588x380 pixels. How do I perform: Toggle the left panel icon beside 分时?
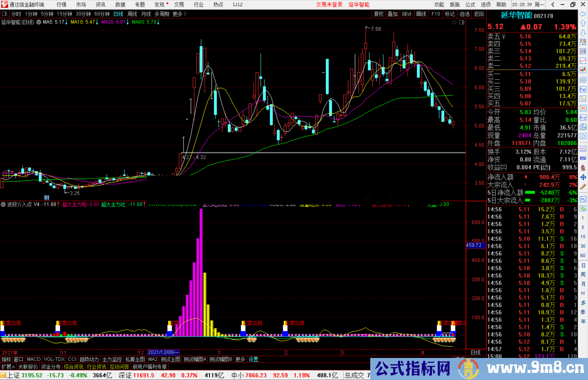5,14
